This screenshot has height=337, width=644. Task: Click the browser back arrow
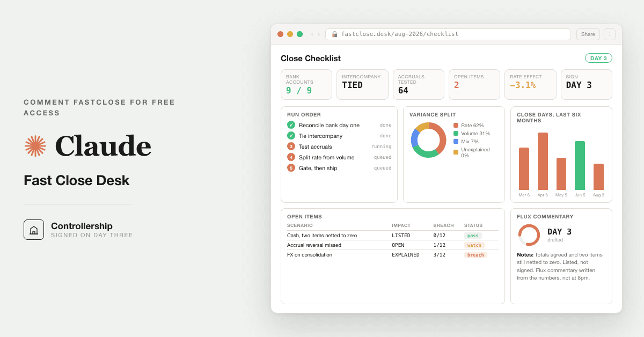[x=312, y=34]
